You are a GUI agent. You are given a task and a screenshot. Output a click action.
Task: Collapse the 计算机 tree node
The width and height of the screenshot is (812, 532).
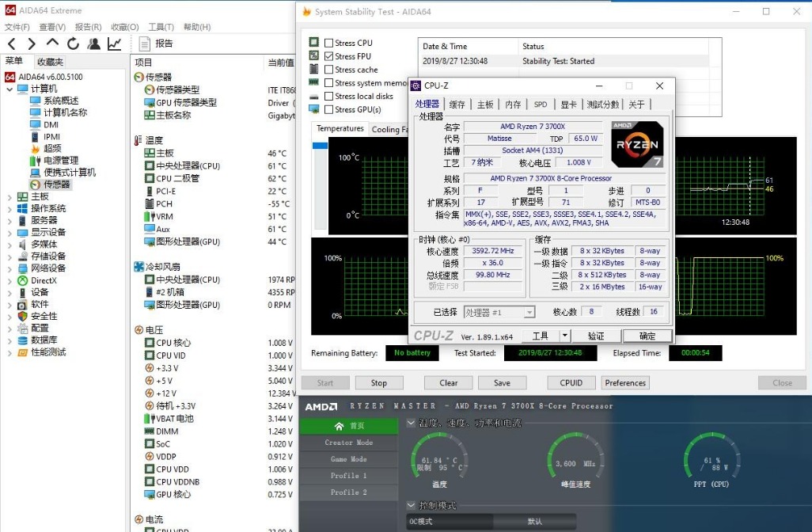click(9, 89)
